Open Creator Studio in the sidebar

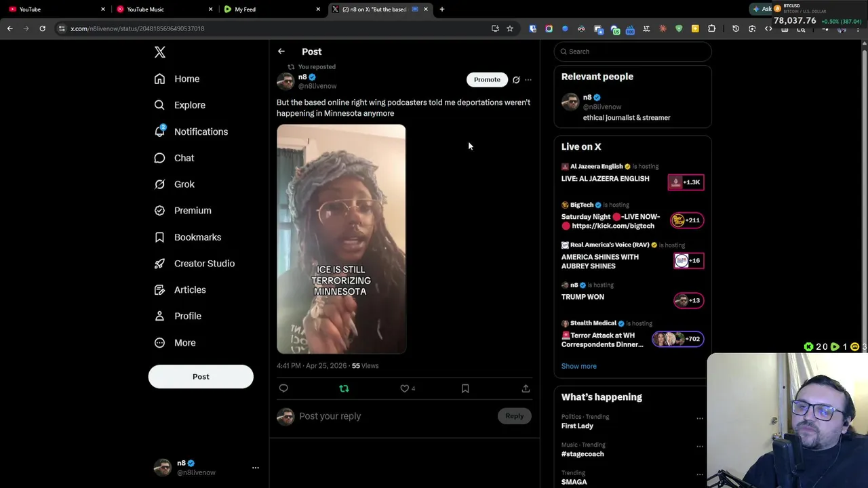[x=195, y=264]
